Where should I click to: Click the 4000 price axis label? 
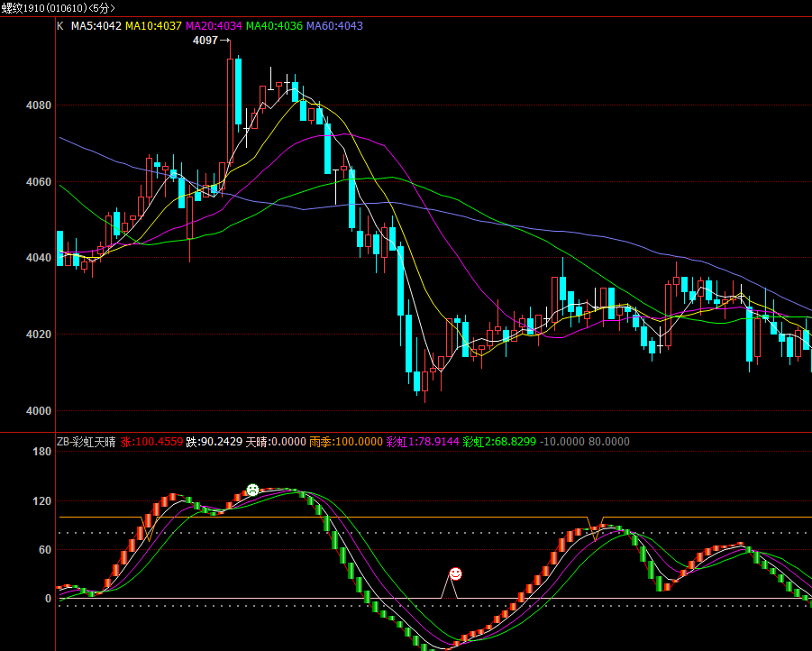[39, 411]
